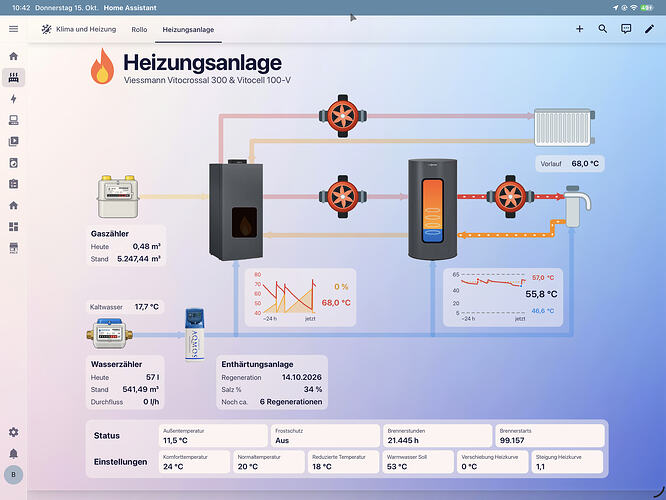Click Wasserzähler Stand 541,49 m³ value
The height and width of the screenshot is (500, 666).
[141, 390]
